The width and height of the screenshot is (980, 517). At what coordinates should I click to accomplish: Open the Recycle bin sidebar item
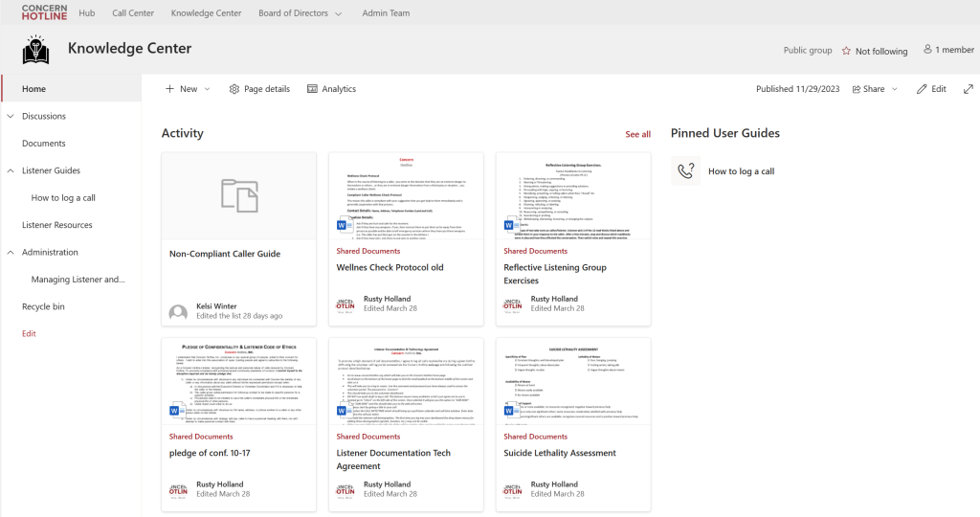pyautogui.click(x=43, y=307)
